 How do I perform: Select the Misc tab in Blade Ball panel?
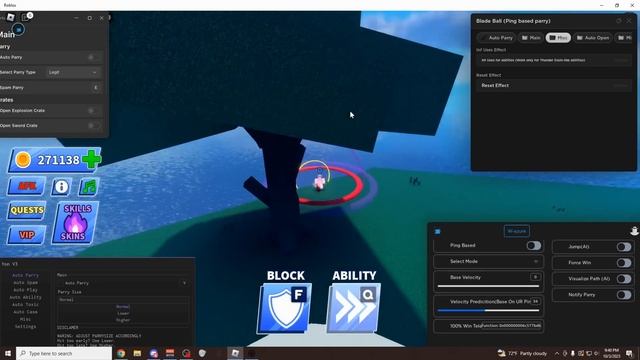click(x=558, y=38)
